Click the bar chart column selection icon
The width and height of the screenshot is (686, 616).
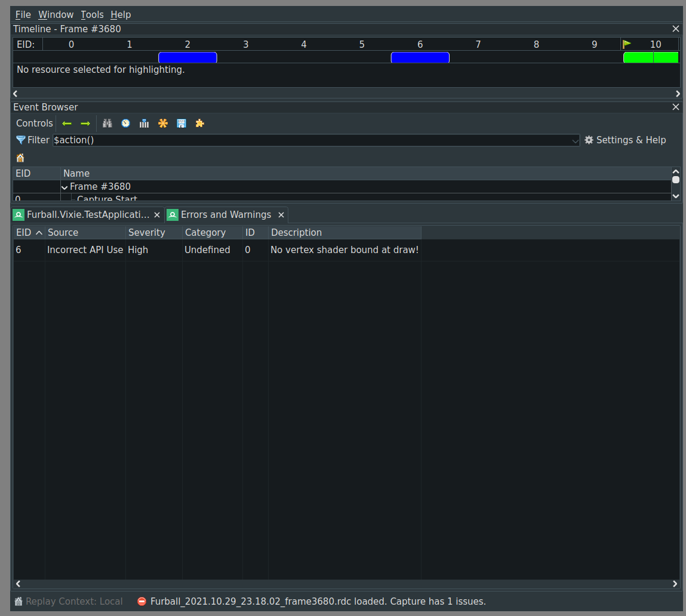tap(144, 124)
